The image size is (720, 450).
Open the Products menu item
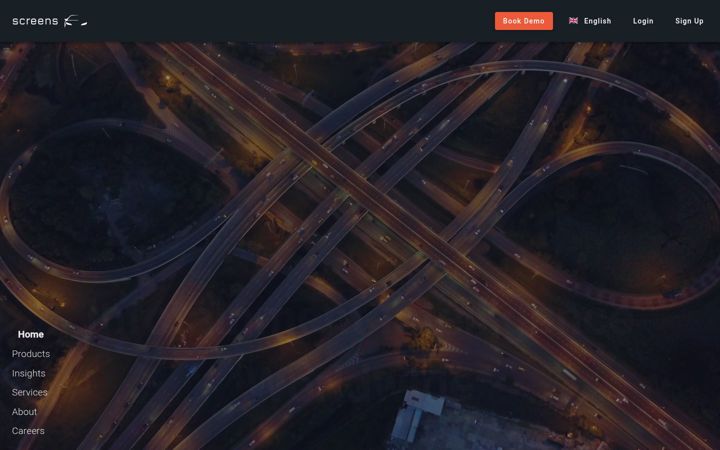31,354
